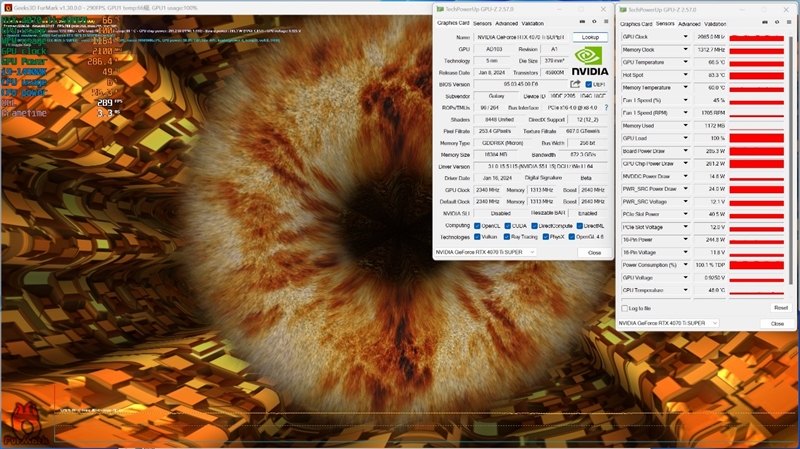Toggle the PhysX checkbox
The height and width of the screenshot is (449, 800).
coord(546,237)
